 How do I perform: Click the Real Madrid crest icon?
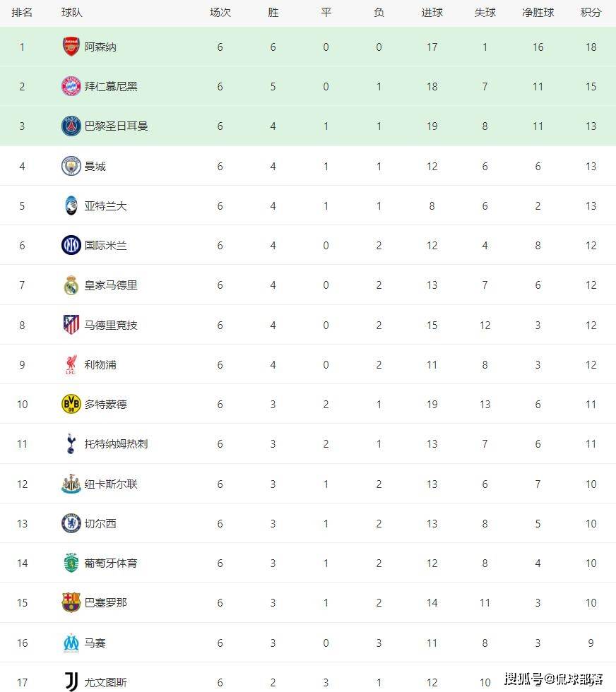71,285
